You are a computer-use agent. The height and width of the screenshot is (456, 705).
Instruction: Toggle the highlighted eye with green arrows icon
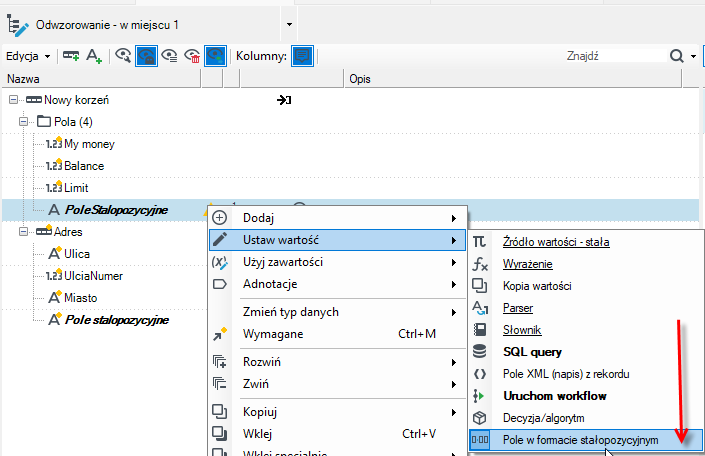(x=215, y=56)
